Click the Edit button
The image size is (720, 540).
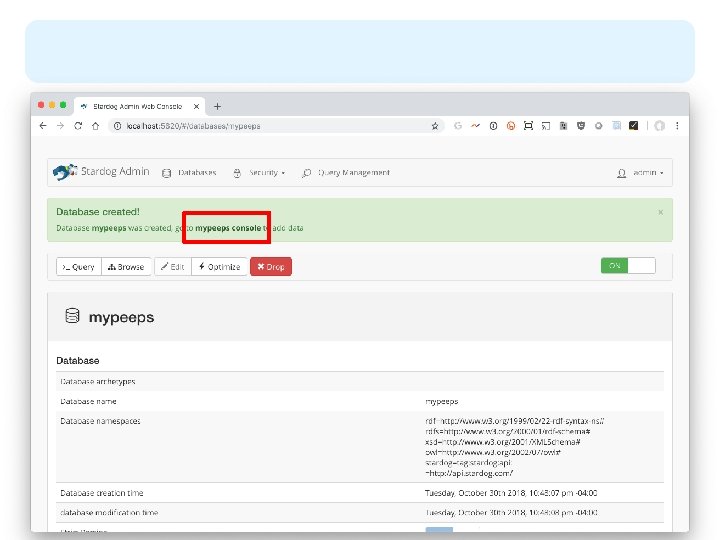coord(173,267)
